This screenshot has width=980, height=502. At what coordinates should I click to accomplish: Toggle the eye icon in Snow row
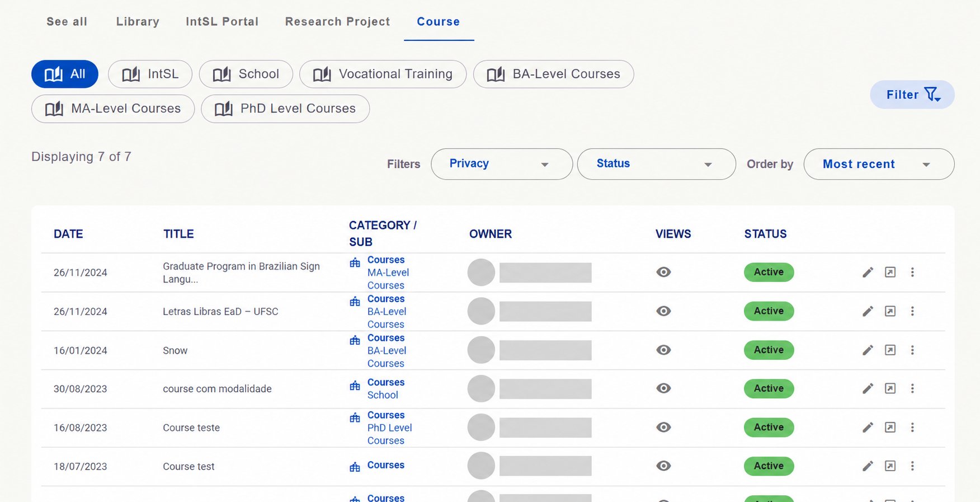(x=663, y=350)
